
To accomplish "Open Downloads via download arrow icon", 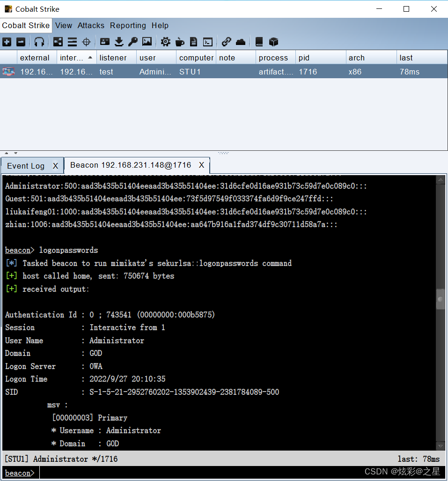I will pos(119,42).
